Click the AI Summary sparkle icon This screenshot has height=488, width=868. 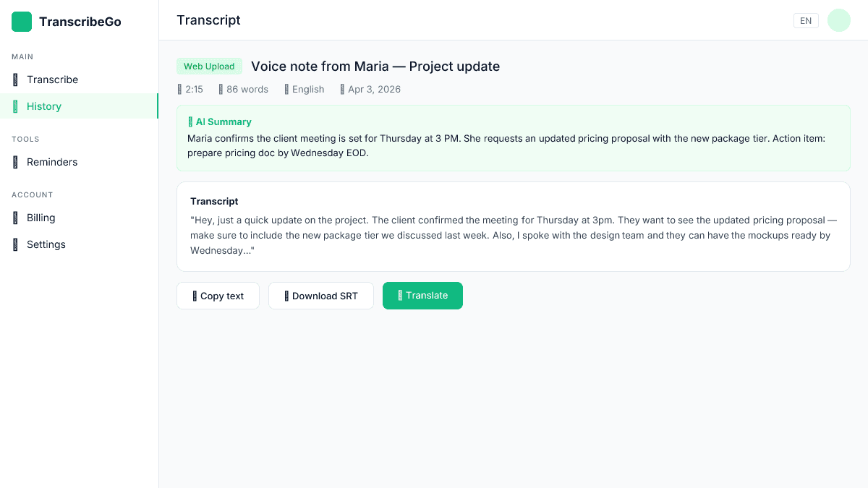pos(190,121)
